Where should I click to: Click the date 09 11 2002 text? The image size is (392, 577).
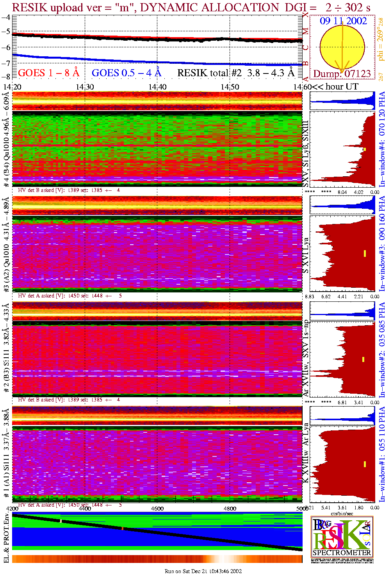343,21
